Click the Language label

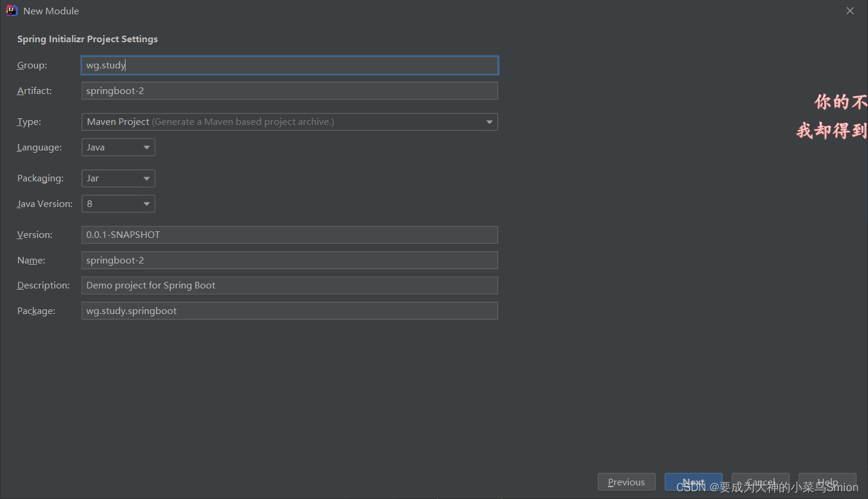coord(39,147)
